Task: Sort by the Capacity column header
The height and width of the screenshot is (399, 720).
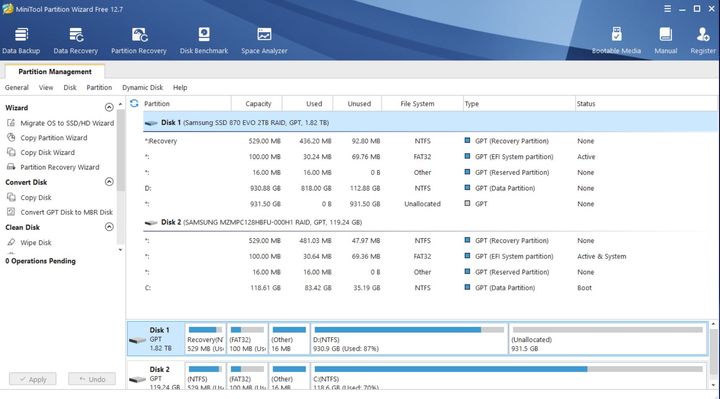Action: 258,104
